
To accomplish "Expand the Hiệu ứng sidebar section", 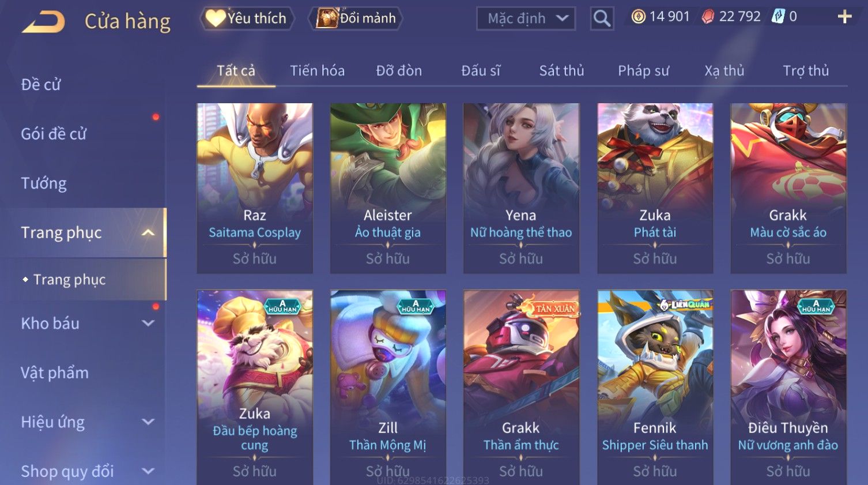I will [x=148, y=422].
